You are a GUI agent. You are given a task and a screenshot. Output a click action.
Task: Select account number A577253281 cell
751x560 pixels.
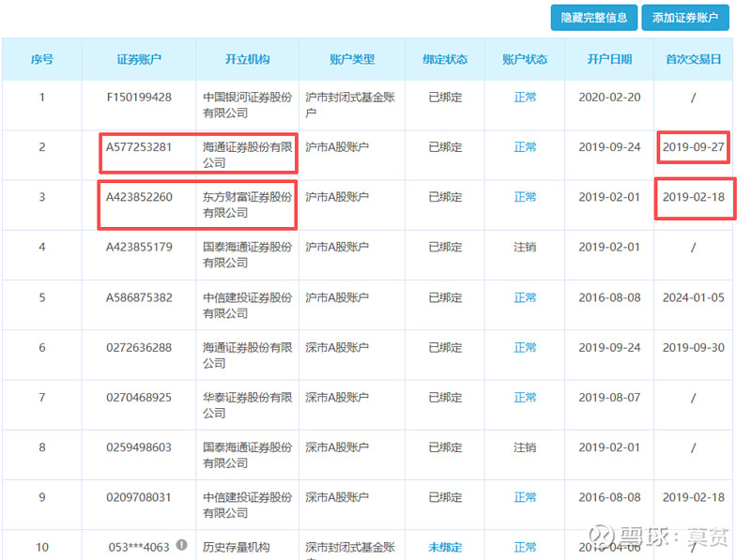click(139, 147)
